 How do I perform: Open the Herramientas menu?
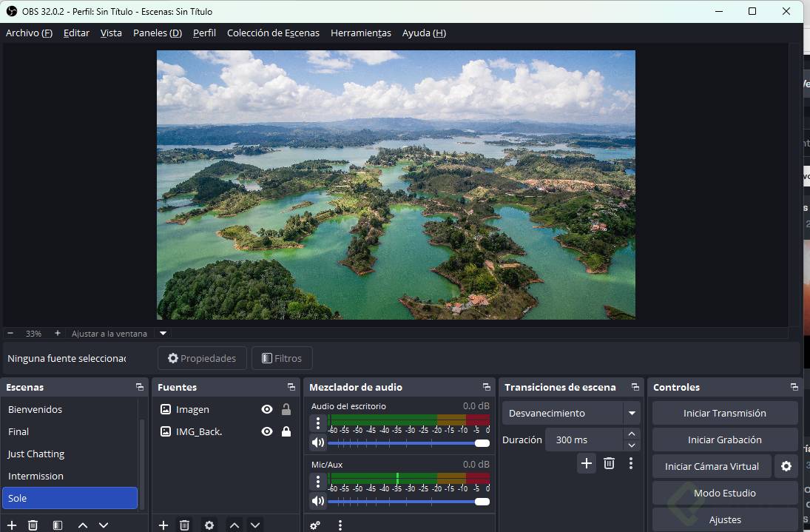[360, 33]
